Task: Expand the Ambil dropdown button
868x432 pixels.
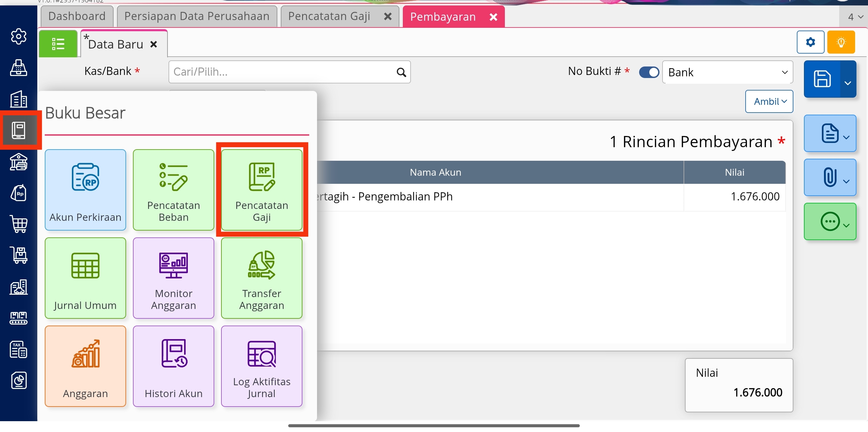Action: click(769, 101)
